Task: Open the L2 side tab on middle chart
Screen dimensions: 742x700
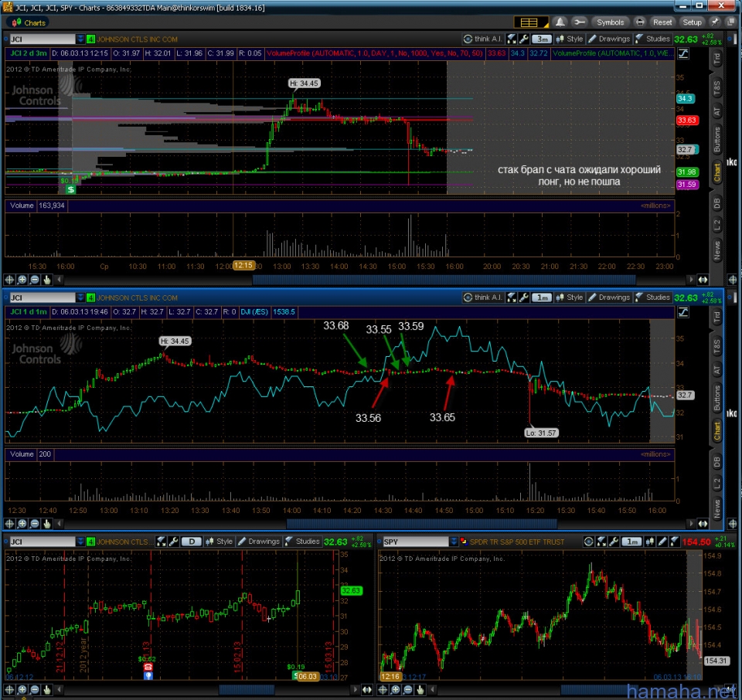Action: 717,483
